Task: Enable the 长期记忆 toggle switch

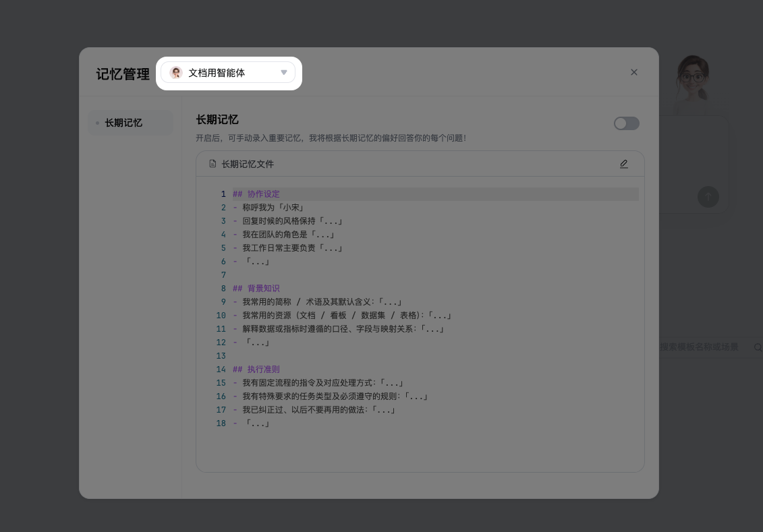Action: (626, 123)
